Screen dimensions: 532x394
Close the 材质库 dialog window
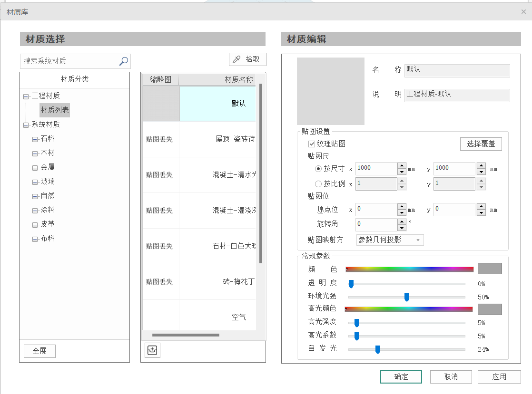tap(523, 12)
